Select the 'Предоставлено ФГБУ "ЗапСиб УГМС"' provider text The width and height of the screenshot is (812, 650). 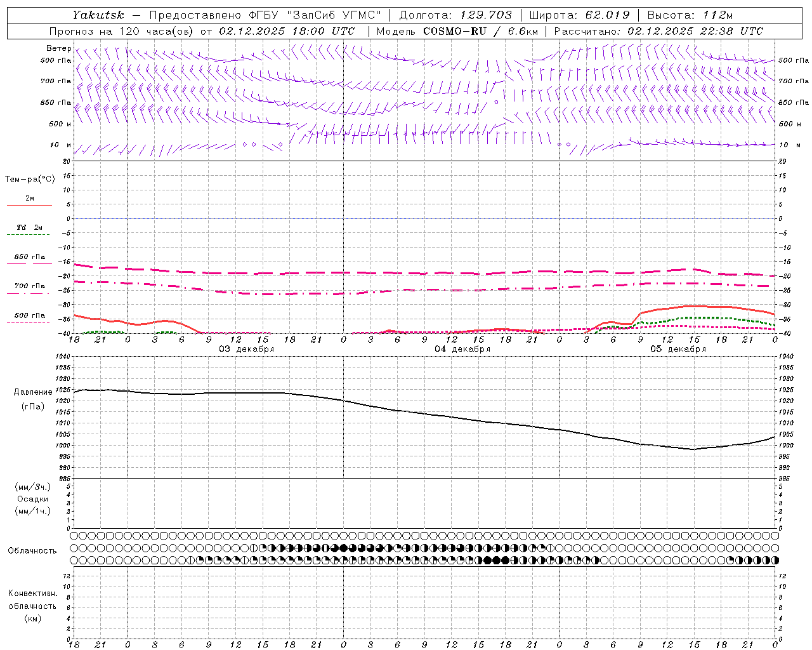[265, 15]
